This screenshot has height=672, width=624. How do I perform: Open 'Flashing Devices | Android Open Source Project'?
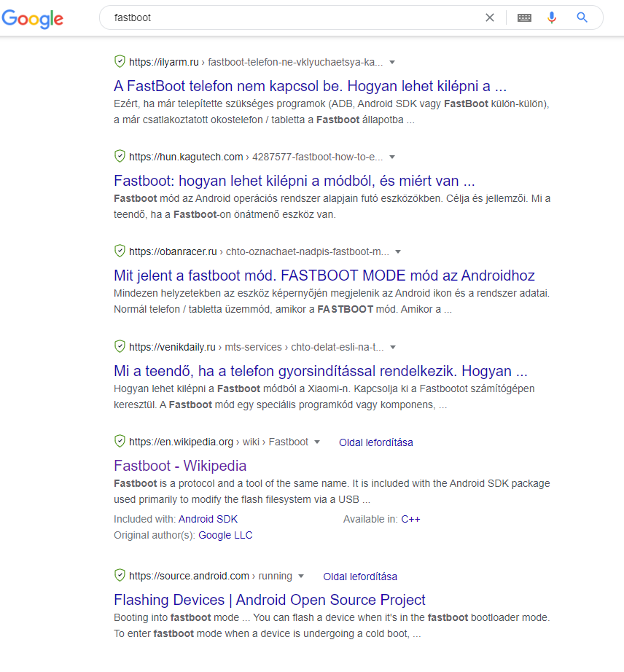(x=270, y=600)
